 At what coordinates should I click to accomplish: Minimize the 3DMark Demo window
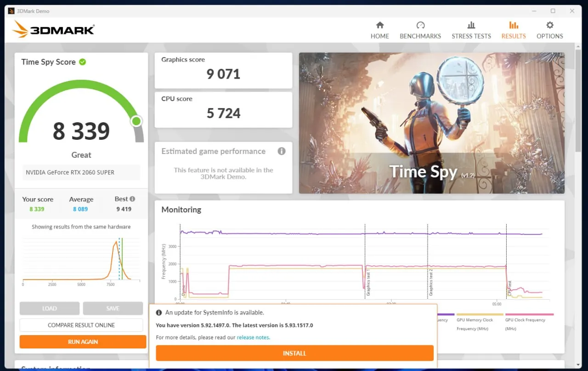[x=534, y=11]
